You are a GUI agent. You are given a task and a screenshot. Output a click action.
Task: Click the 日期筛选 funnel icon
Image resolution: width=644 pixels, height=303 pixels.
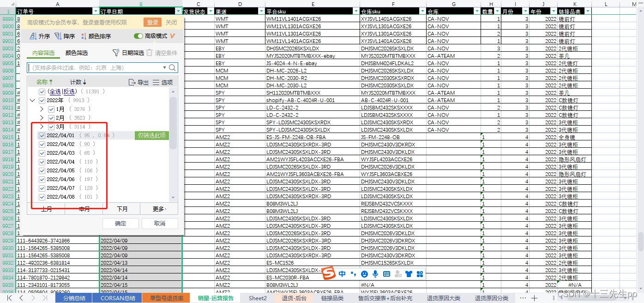[x=116, y=53]
